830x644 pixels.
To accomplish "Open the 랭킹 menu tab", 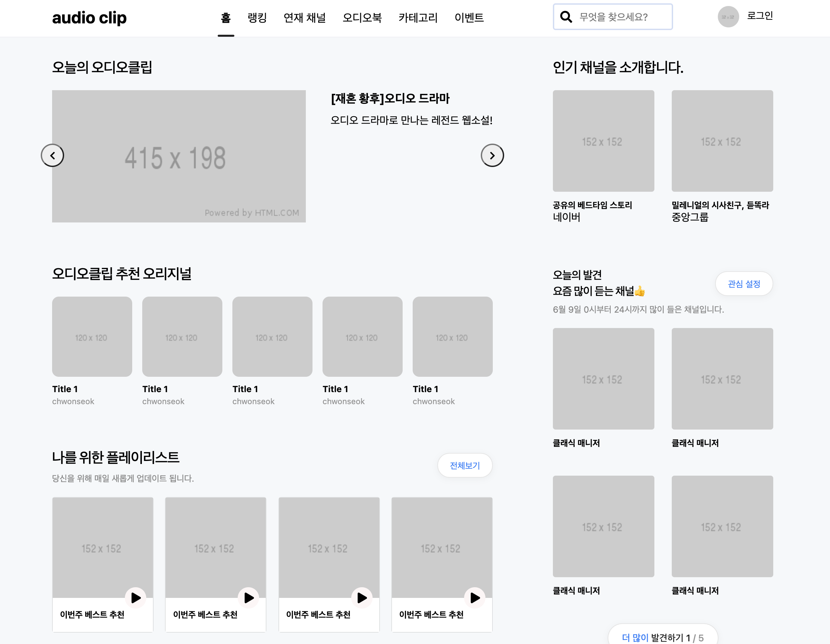I will [x=257, y=18].
